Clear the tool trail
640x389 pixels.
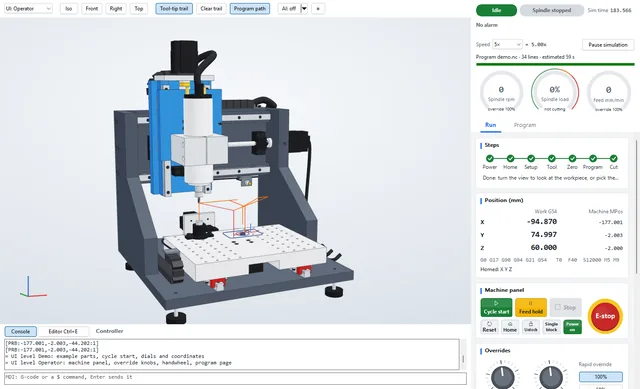point(211,9)
